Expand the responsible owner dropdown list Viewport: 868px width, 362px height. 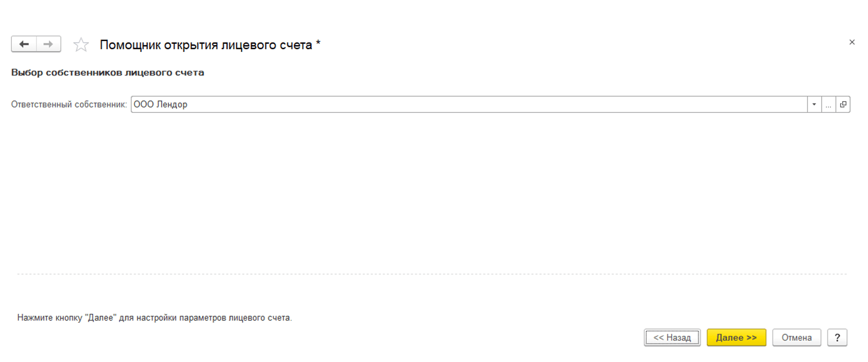pos(814,105)
